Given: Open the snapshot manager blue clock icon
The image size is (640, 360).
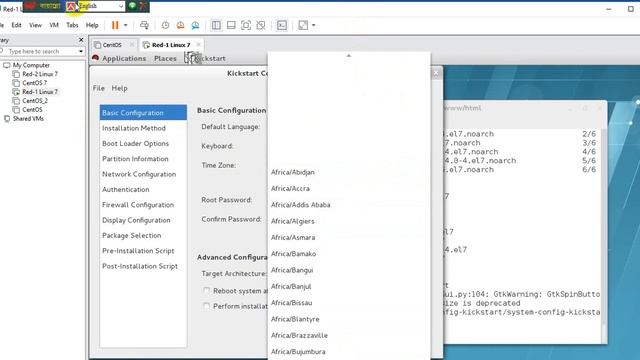Looking at the screenshot, I should [196, 25].
